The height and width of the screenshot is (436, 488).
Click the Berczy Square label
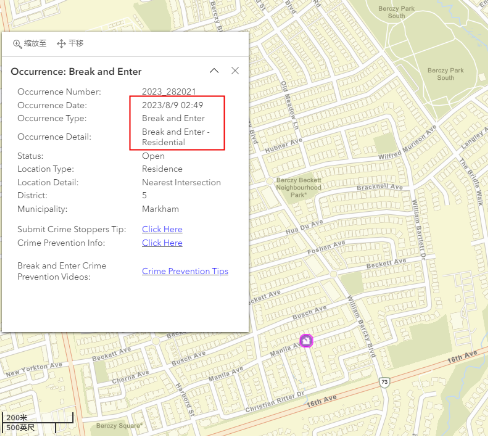(x=119, y=426)
